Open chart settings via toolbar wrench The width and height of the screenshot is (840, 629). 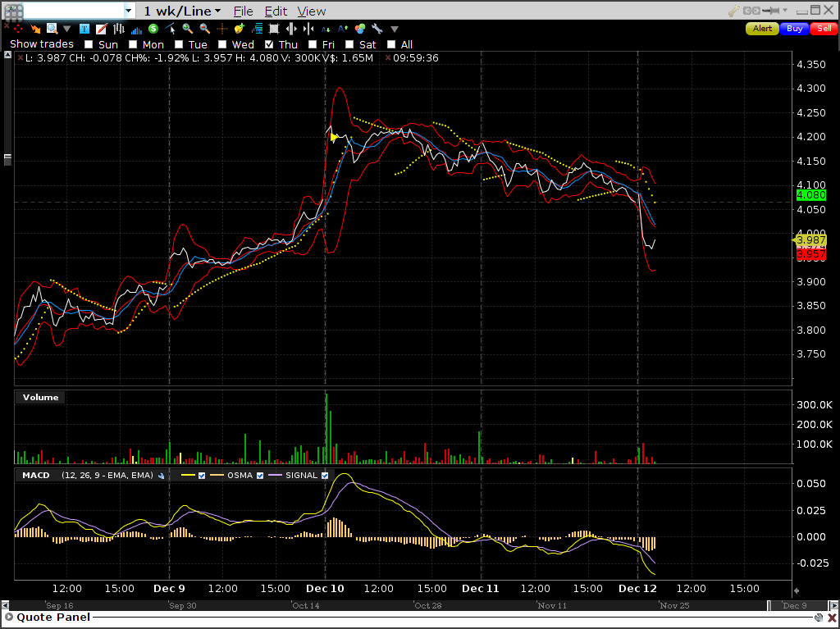tap(377, 29)
